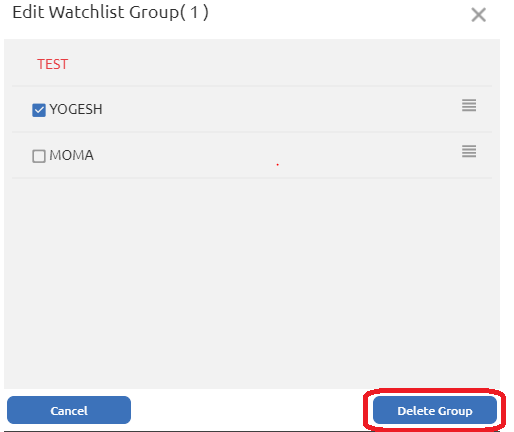Grab the reorder handle for YOGESH

pyautogui.click(x=469, y=105)
